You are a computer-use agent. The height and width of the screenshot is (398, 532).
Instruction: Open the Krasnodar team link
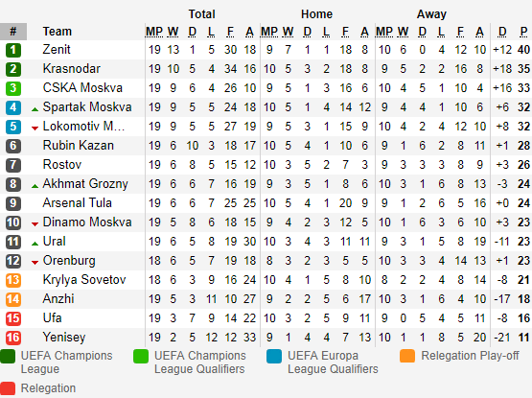click(72, 69)
